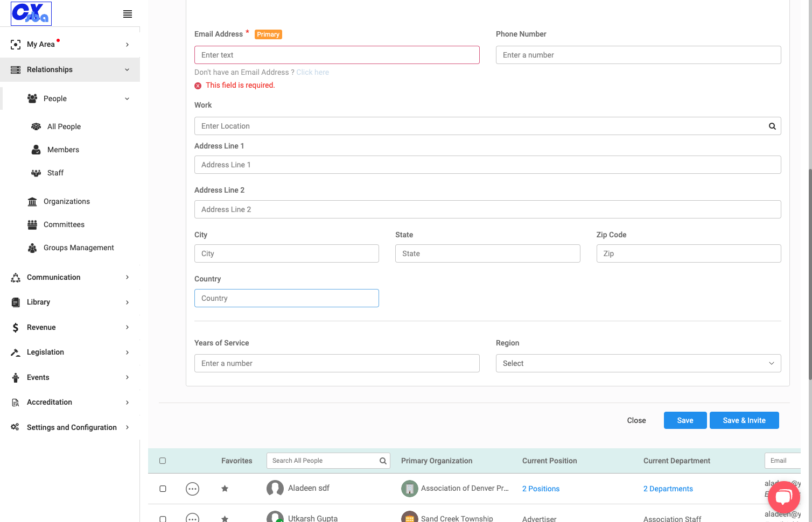This screenshot has height=522, width=812.
Task: Toggle the hamburger menu icon
Action: (128, 14)
